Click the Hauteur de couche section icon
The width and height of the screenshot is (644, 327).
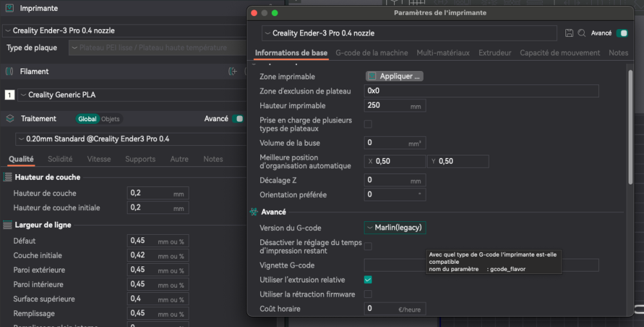(x=8, y=177)
